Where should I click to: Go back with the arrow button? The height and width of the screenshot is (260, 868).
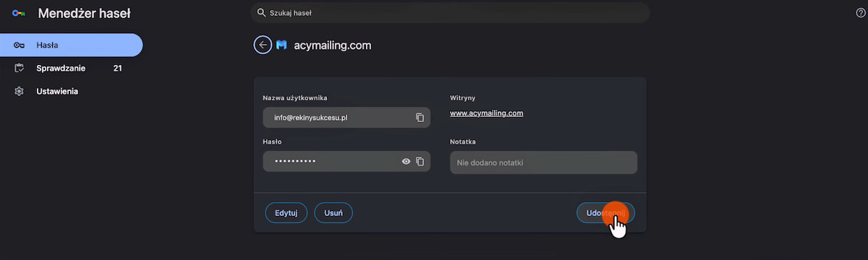(x=263, y=45)
